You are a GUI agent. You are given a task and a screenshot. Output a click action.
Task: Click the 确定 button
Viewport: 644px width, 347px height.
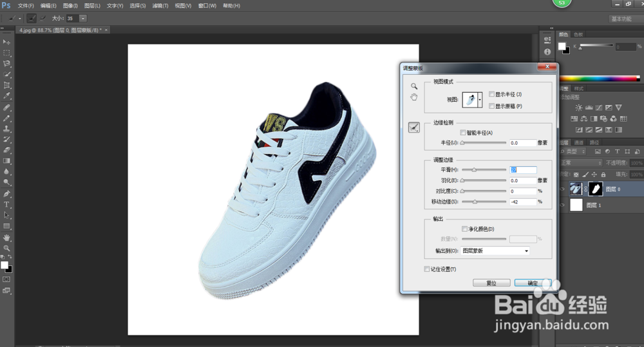tap(533, 283)
